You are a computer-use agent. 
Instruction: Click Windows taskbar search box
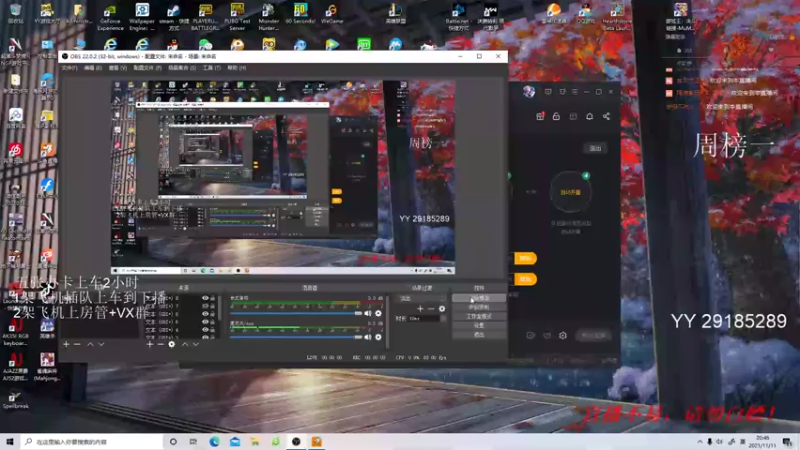(x=92, y=442)
